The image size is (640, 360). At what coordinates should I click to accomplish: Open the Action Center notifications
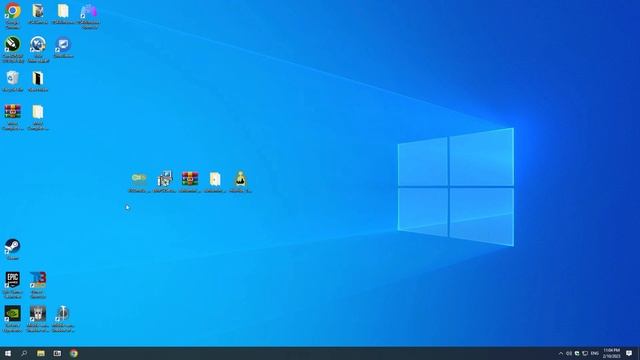coord(629,353)
